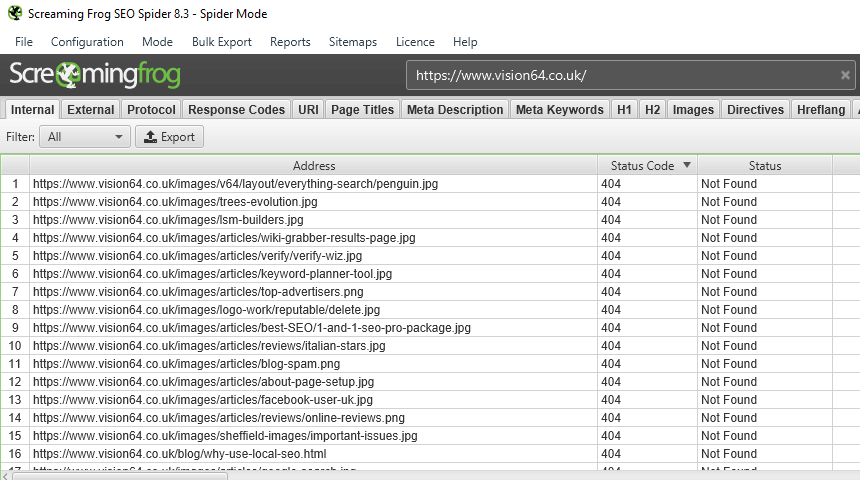Switch to the External tab
This screenshot has width=860, height=480.
click(x=90, y=110)
